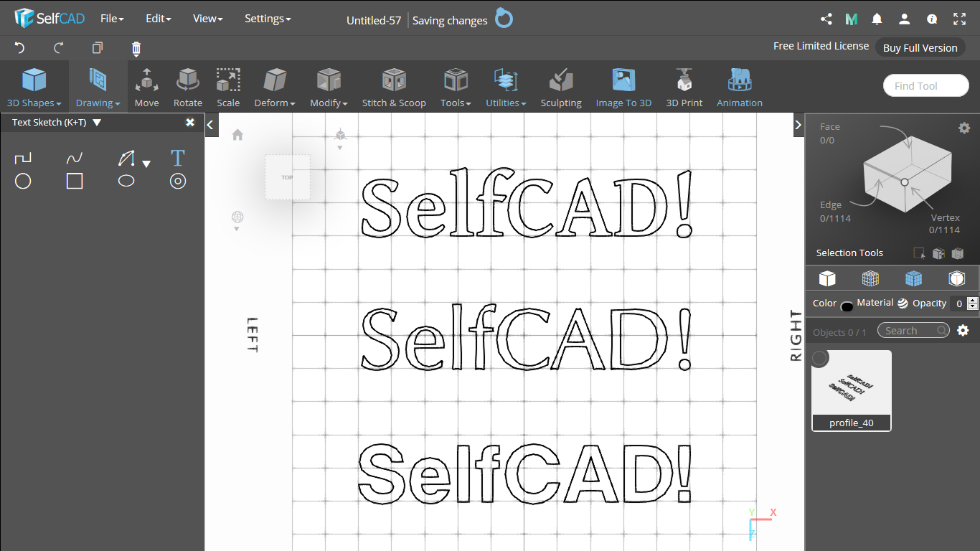Toggle fullscreen mode icon
Viewport: 980px width, 551px height.
point(959,19)
